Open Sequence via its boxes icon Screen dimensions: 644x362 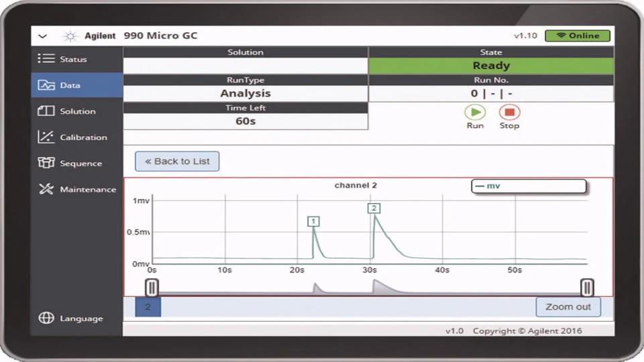(x=46, y=163)
